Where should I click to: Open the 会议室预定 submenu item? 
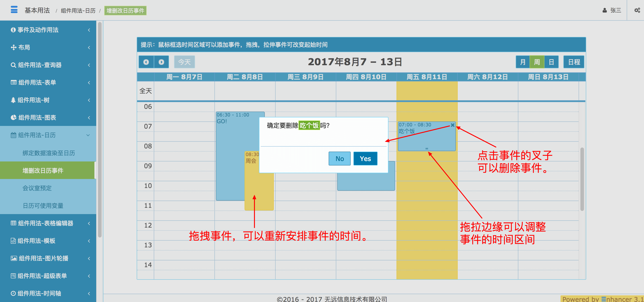tap(37, 188)
